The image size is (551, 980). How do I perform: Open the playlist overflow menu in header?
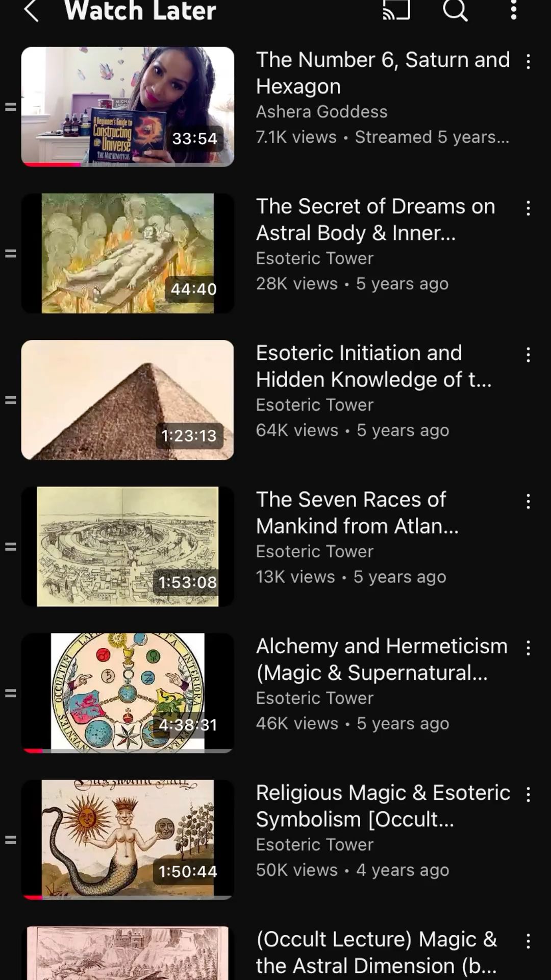tap(514, 10)
